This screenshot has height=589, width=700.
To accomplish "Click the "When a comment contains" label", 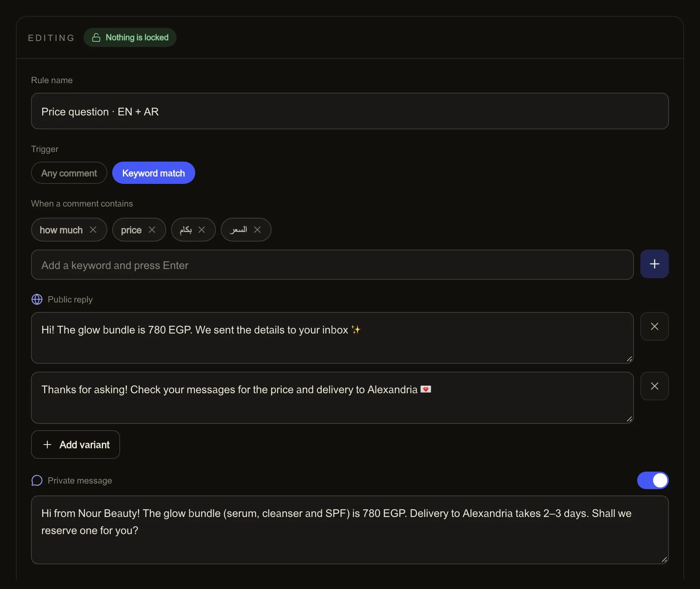I will (82, 203).
